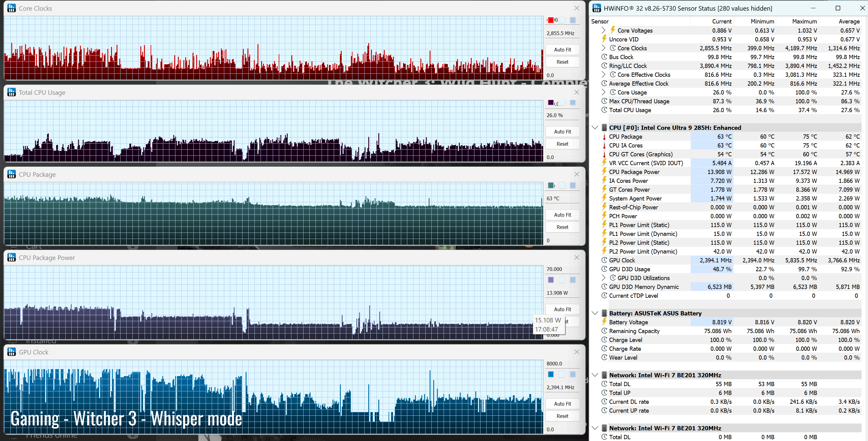Image resolution: width=868 pixels, height=441 pixels.
Task: Click the chip icon in the Battery section header
Action: (x=604, y=313)
